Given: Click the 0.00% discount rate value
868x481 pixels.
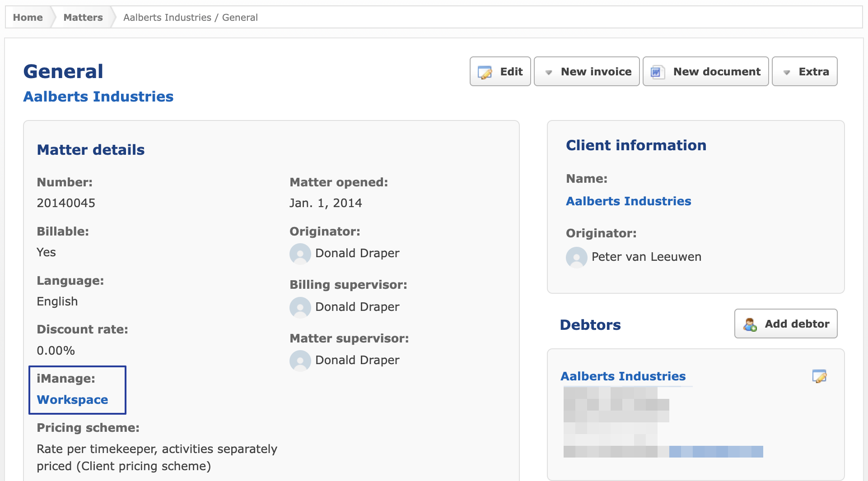Looking at the screenshot, I should [56, 351].
